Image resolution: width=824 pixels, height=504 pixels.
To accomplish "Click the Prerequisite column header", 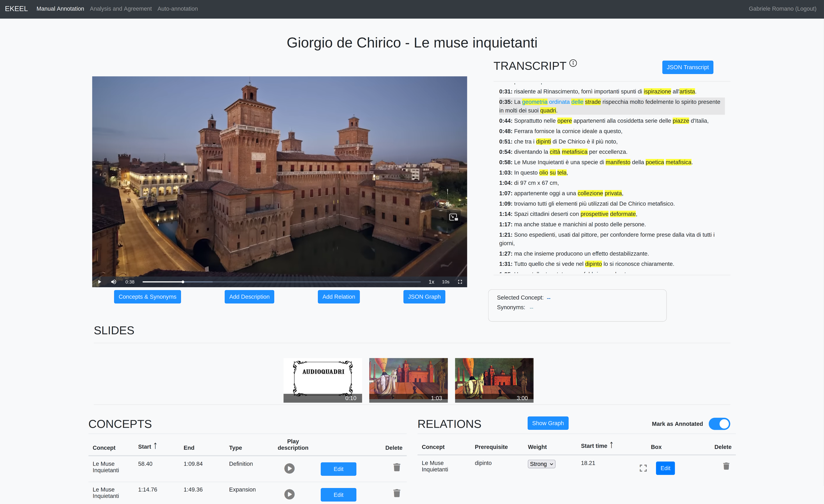I will tap(491, 447).
